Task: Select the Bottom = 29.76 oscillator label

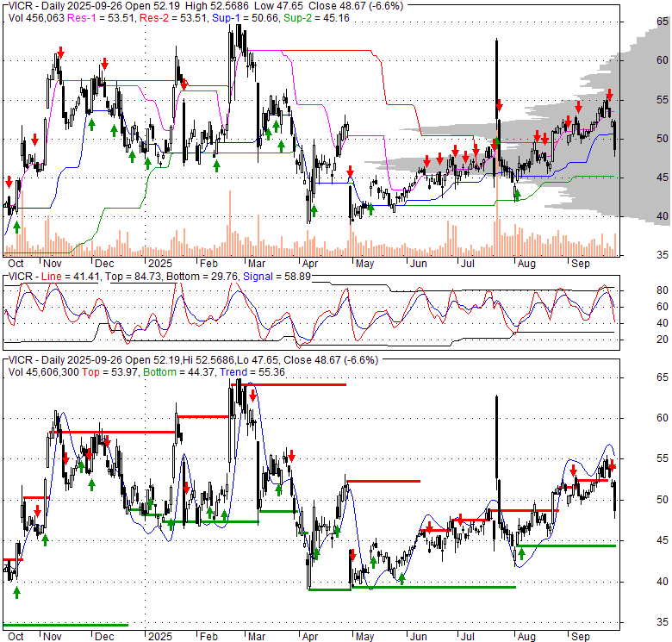Action: pos(202,277)
